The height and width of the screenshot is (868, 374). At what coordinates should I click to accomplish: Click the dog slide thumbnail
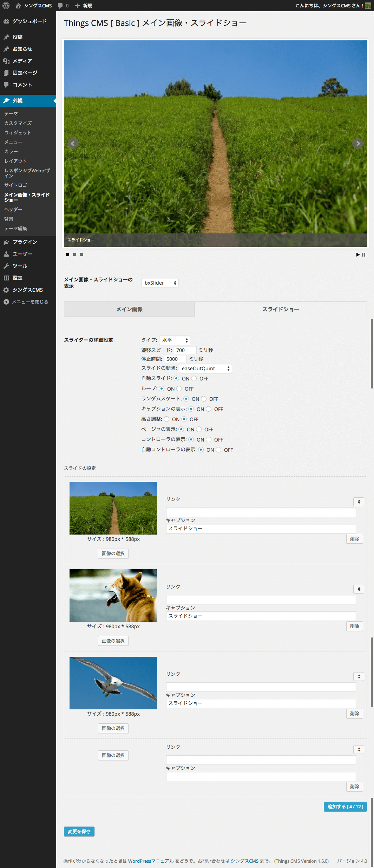113,596
